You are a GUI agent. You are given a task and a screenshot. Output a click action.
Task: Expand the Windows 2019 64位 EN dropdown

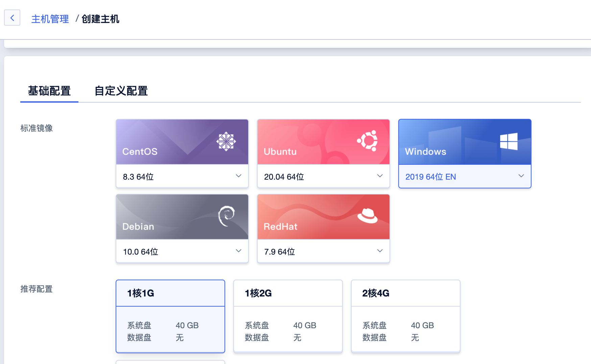(x=465, y=176)
